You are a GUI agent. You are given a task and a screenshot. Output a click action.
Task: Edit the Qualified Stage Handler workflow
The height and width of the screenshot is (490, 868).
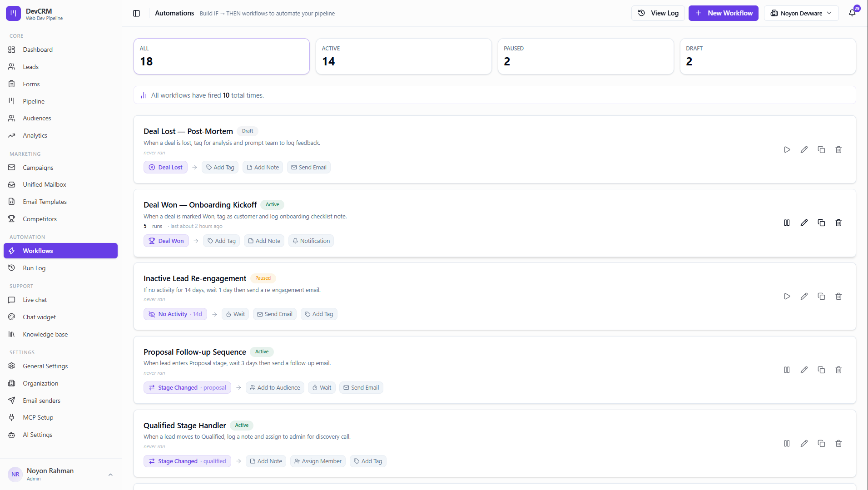coord(804,443)
